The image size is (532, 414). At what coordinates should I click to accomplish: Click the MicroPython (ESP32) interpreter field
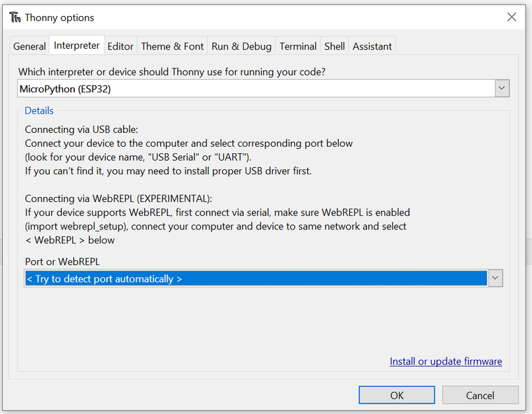point(255,89)
